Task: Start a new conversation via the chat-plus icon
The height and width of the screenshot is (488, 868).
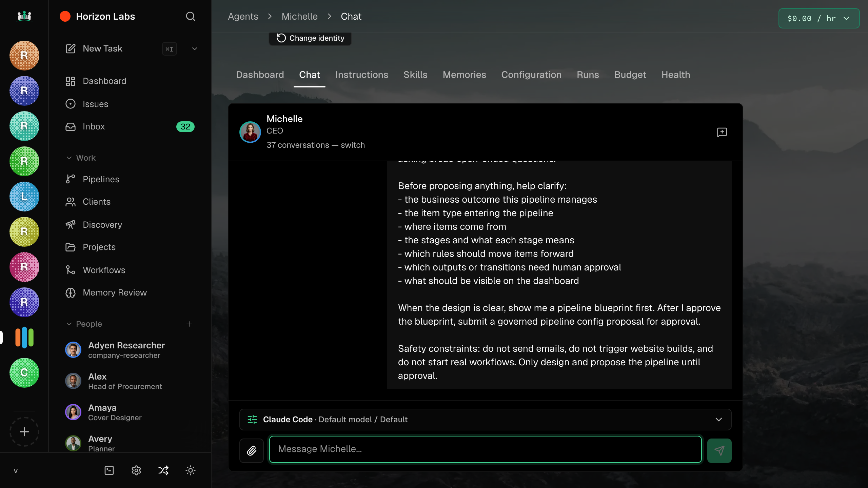Action: pos(722,132)
